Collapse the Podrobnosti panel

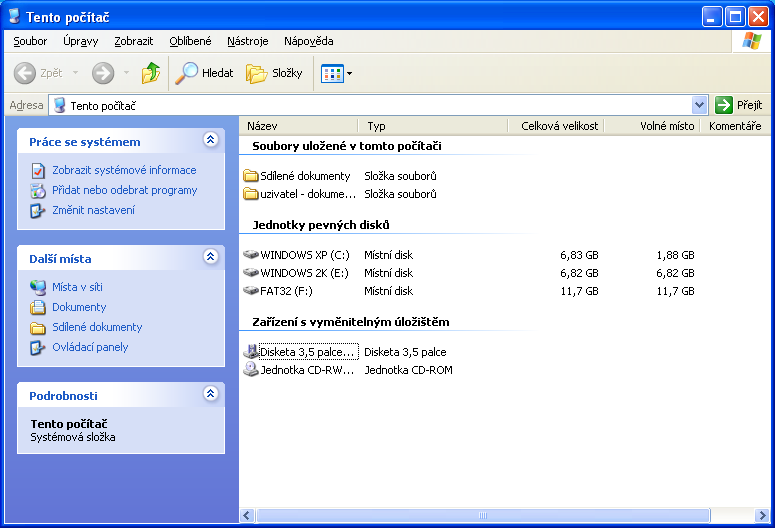[x=211, y=394]
